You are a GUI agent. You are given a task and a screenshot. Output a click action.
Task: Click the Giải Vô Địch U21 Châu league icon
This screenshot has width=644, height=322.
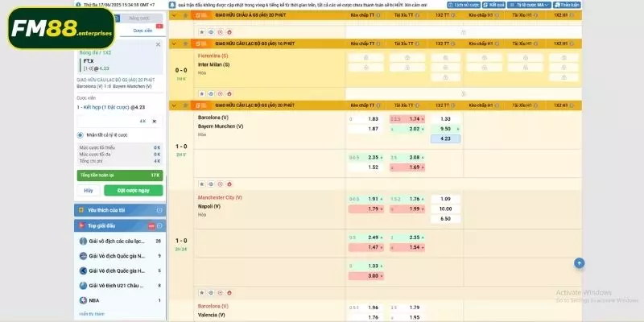[83, 286]
